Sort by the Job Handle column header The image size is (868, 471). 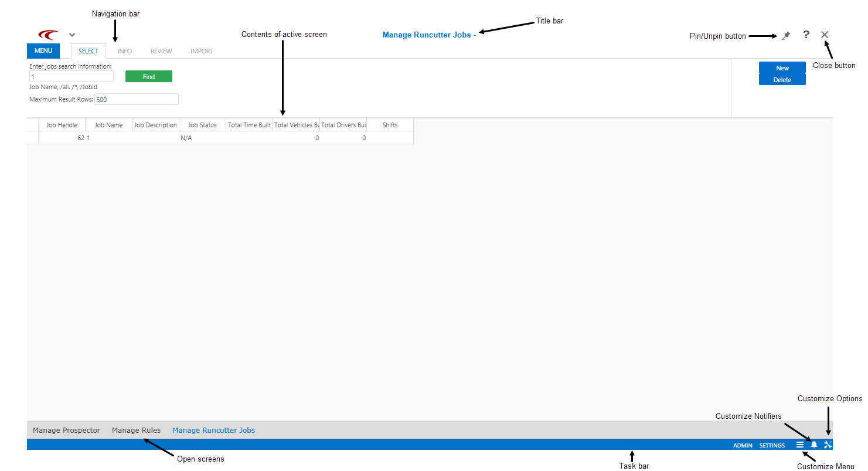[x=62, y=125]
